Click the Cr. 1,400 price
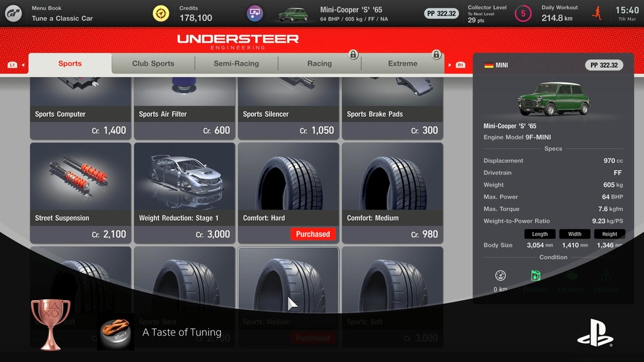 109,131
